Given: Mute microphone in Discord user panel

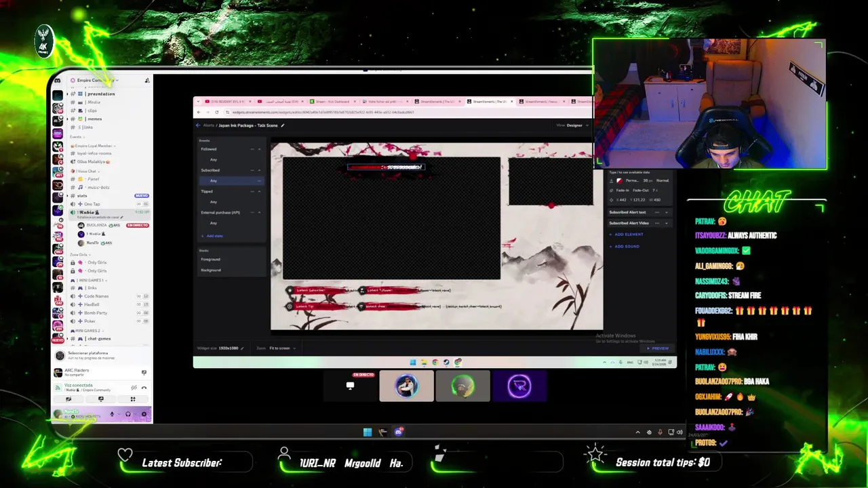Looking at the screenshot, I should pyautogui.click(x=112, y=414).
